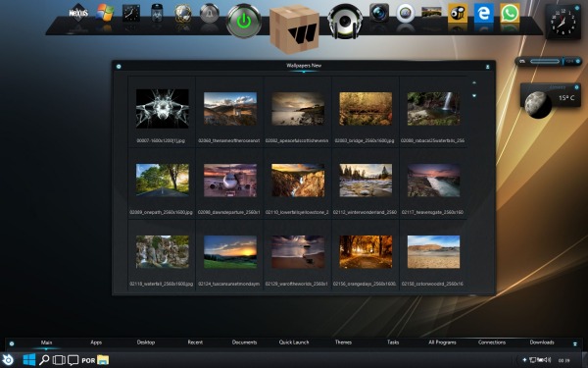
Task: Select the rabacal waterfalls wallpaper thumbnail
Action: pyautogui.click(x=433, y=109)
